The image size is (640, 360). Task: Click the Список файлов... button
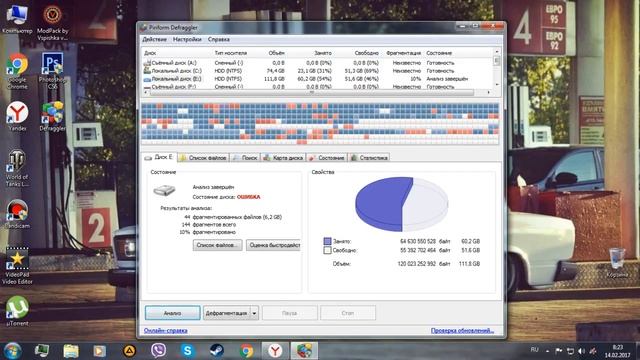click(x=217, y=245)
